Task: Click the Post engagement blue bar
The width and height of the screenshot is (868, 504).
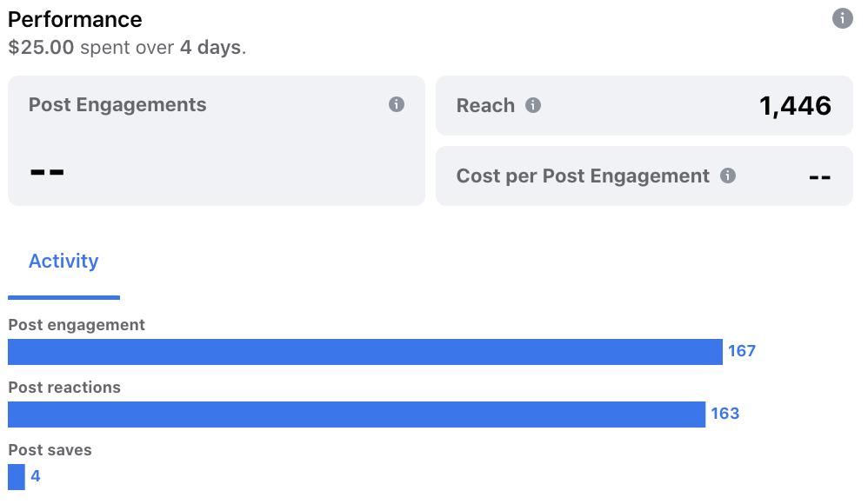Action: click(x=365, y=352)
